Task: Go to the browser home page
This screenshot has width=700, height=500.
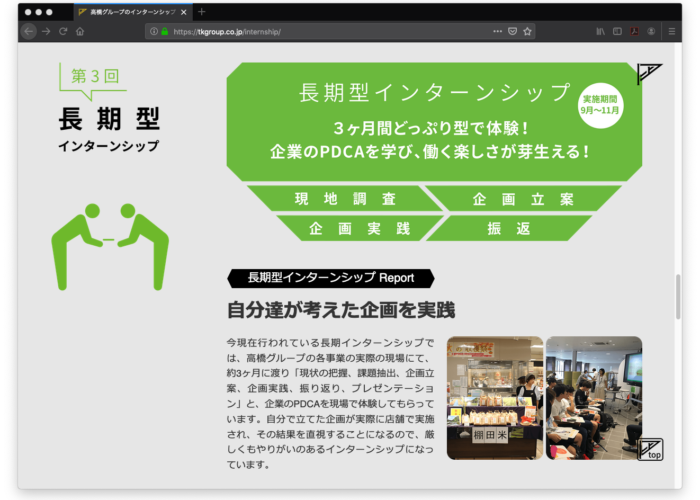Action: (x=81, y=31)
